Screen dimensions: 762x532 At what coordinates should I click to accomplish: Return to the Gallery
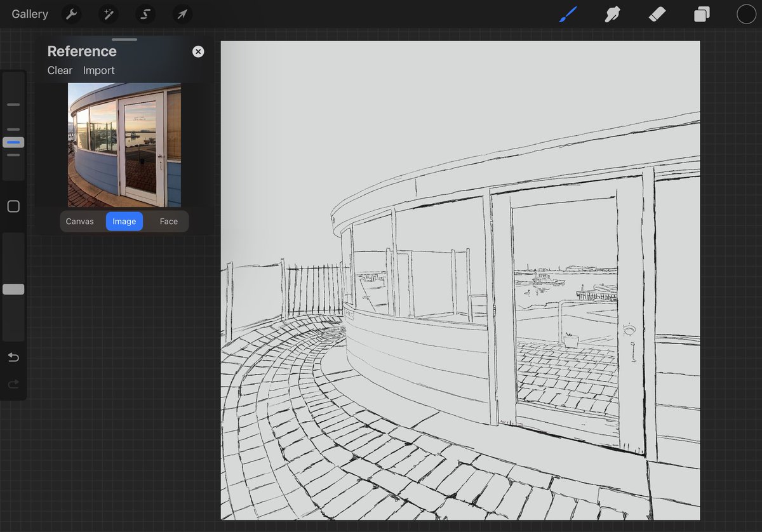29,14
